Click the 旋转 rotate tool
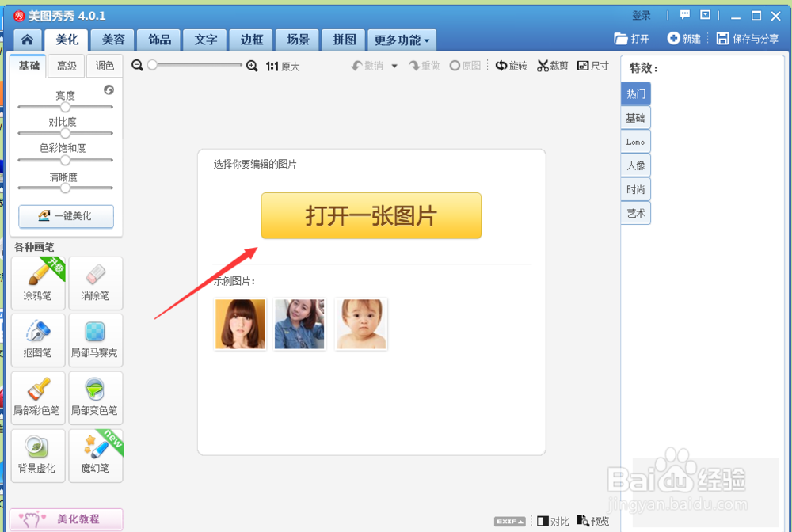 pos(511,66)
